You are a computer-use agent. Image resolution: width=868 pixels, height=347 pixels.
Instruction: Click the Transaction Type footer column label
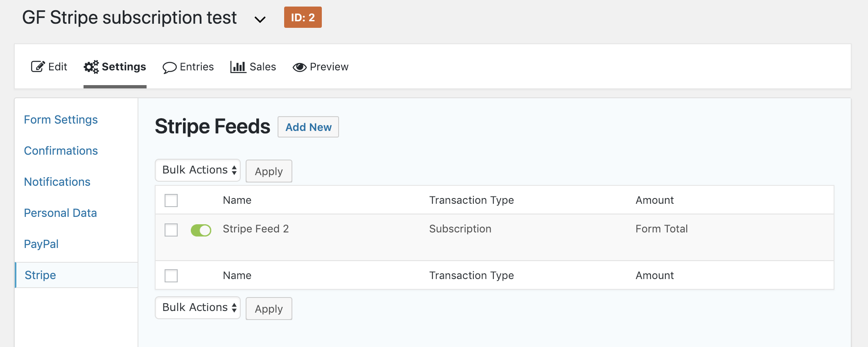click(x=472, y=275)
